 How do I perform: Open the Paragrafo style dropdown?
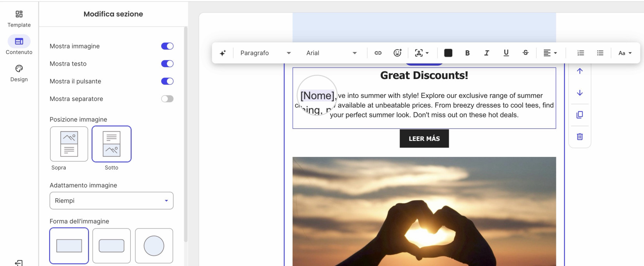pyautogui.click(x=265, y=53)
